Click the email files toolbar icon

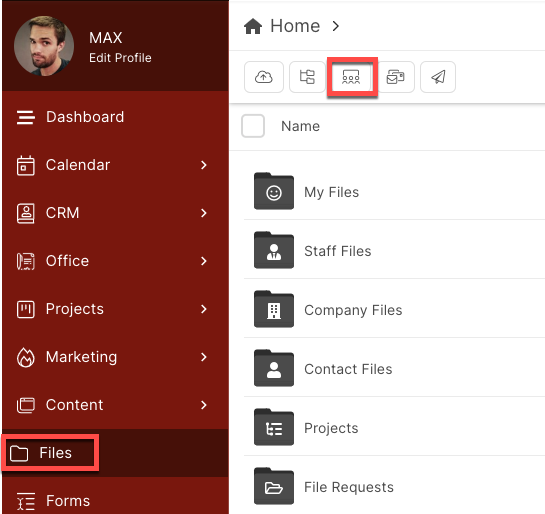pos(396,77)
